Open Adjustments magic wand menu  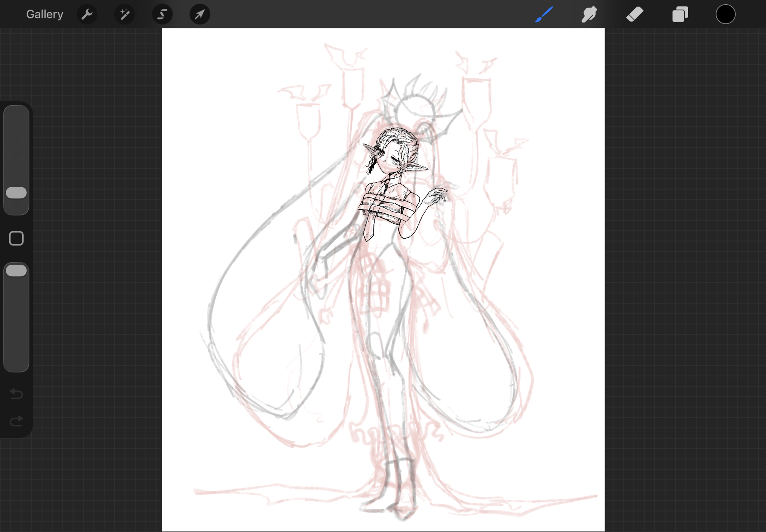tap(124, 15)
